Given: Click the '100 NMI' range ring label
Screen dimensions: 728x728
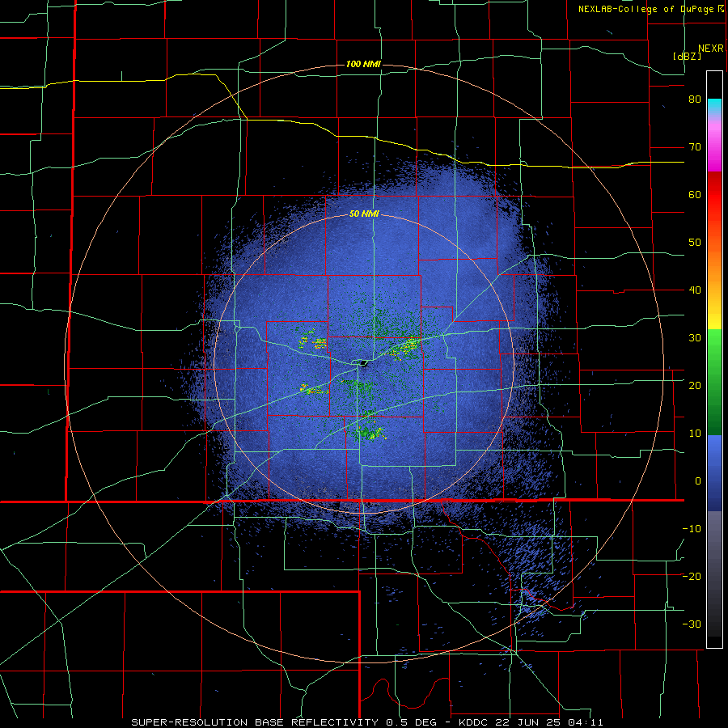Looking at the screenshot, I should tap(363, 64).
